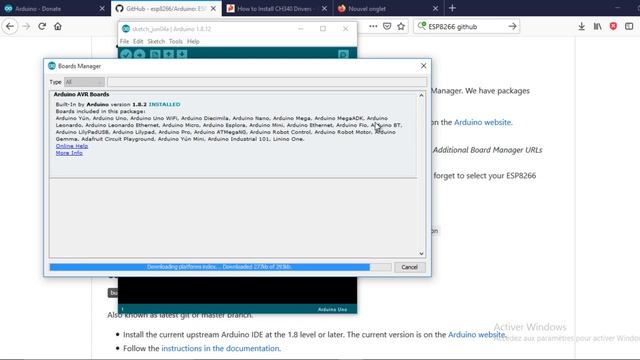Image resolution: width=640 pixels, height=360 pixels.
Task: Submit the search with the arrow icon
Action: tap(512, 27)
